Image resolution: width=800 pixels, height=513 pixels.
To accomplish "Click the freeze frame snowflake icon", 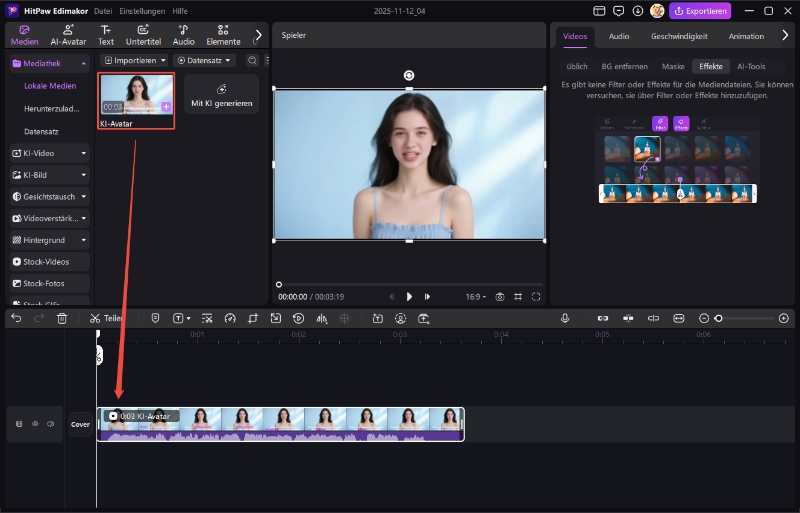I will pyautogui.click(x=345, y=319).
